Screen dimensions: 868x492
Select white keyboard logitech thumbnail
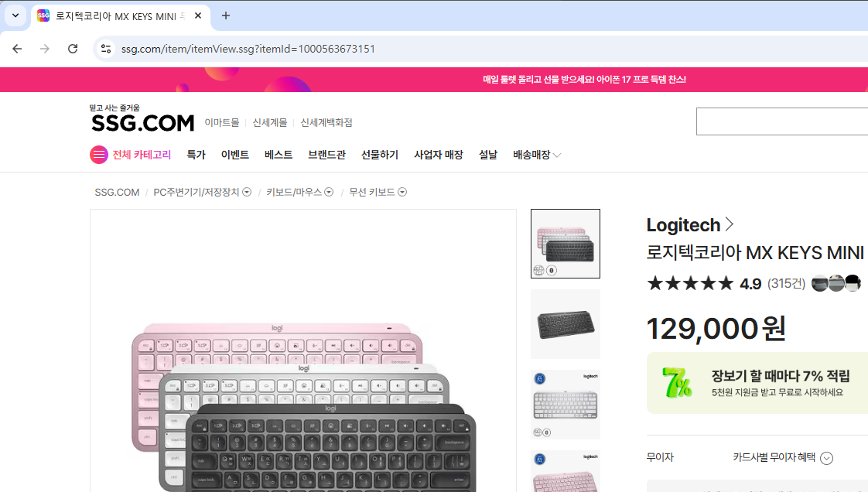click(x=566, y=405)
